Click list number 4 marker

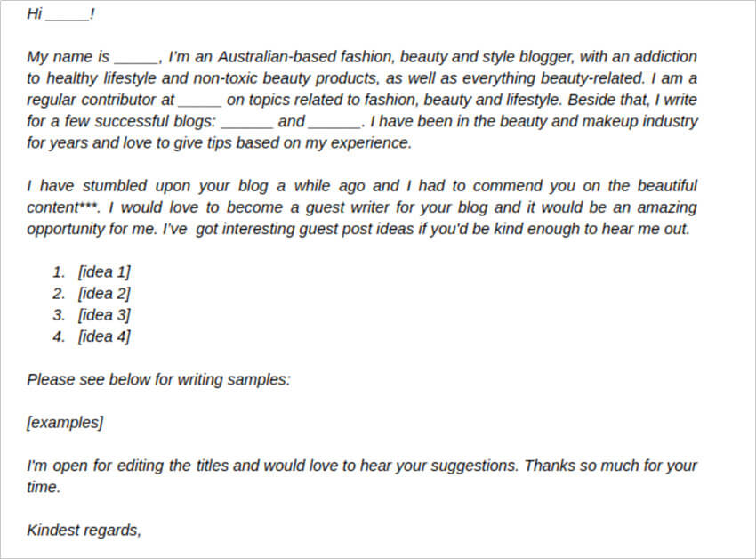59,336
